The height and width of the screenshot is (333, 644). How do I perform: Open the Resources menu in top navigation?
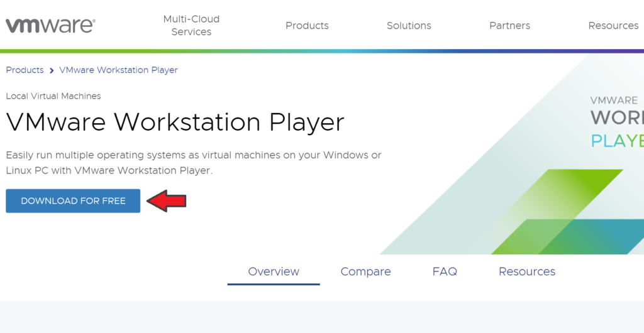click(x=613, y=25)
